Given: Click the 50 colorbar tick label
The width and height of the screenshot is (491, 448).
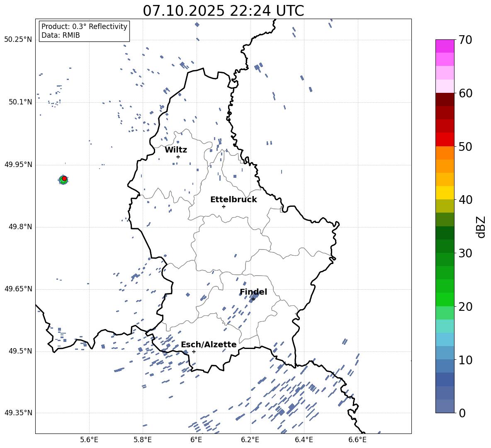Looking at the screenshot, I should coord(465,147).
